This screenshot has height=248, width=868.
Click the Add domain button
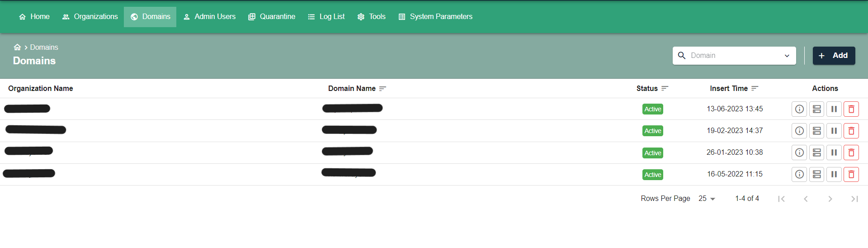click(834, 56)
